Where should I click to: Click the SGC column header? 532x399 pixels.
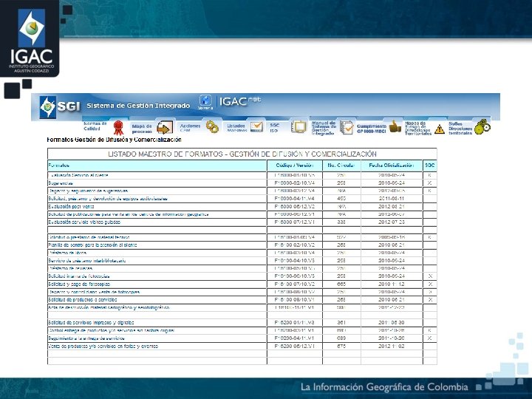click(430, 166)
